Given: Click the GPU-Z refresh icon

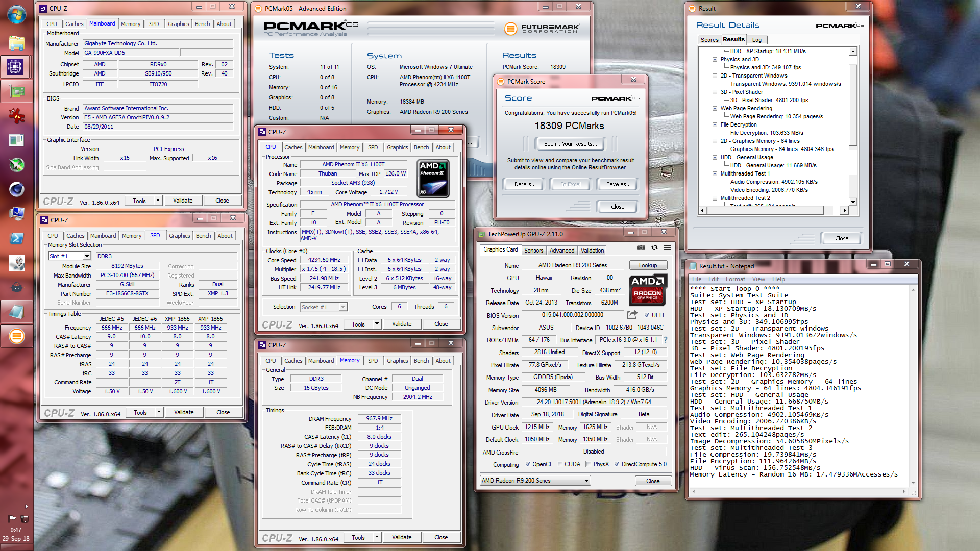Looking at the screenshot, I should tap(654, 247).
